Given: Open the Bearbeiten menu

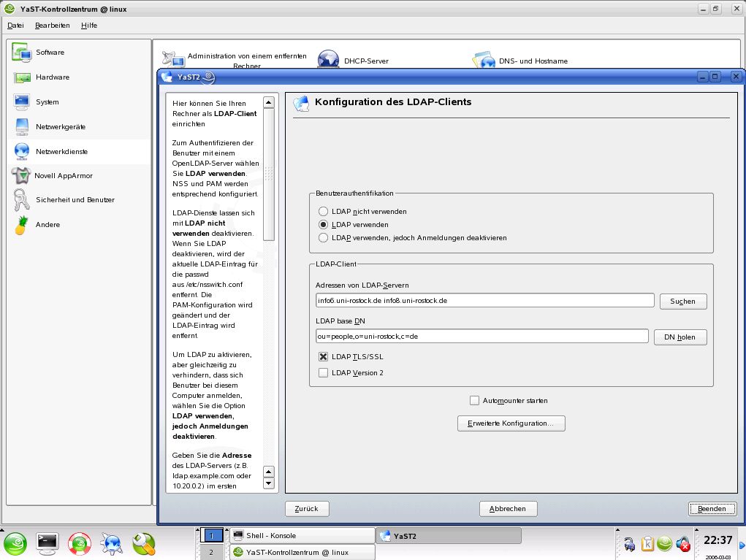Looking at the screenshot, I should click(53, 26).
